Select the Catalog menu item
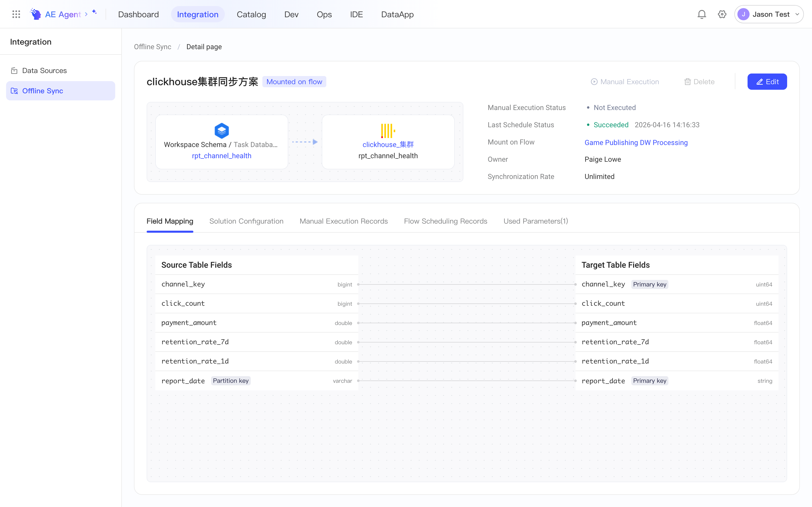 click(x=251, y=14)
